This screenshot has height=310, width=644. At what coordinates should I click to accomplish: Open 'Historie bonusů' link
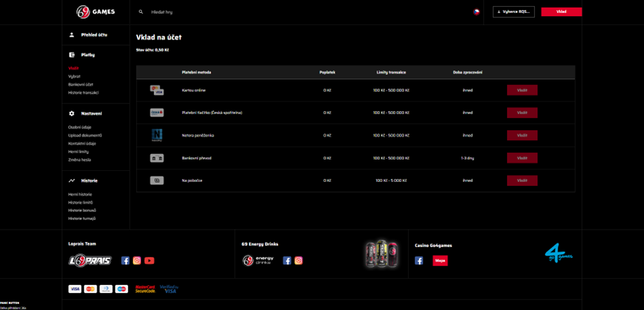pyautogui.click(x=82, y=211)
